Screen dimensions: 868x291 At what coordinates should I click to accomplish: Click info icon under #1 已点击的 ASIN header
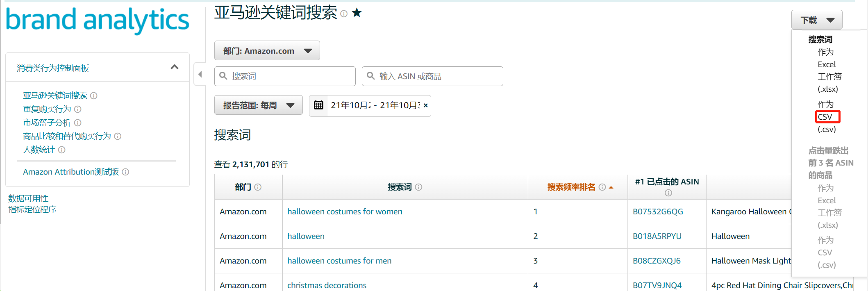tap(668, 193)
